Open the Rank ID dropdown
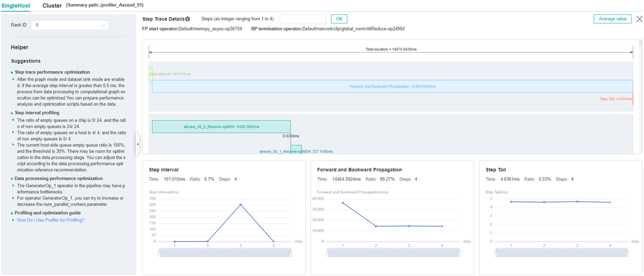 69,25
